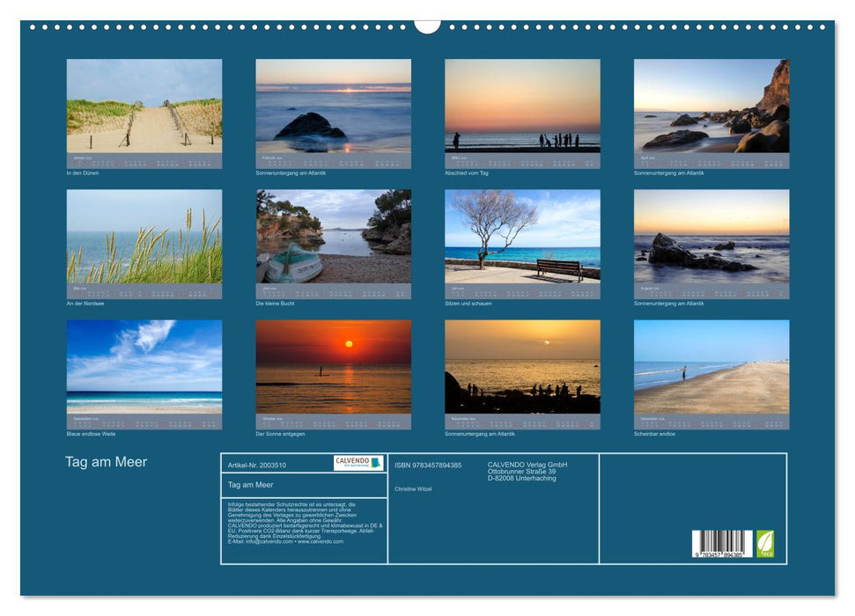
Task: Switch to the "Tag am Meer" title section
Action: [x=105, y=461]
